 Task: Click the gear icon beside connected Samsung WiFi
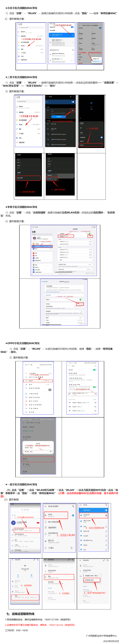(x=73, y=110)
